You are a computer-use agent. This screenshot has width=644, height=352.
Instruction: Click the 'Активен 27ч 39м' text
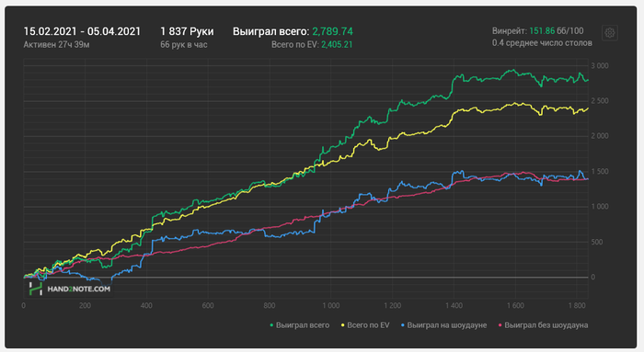point(56,45)
